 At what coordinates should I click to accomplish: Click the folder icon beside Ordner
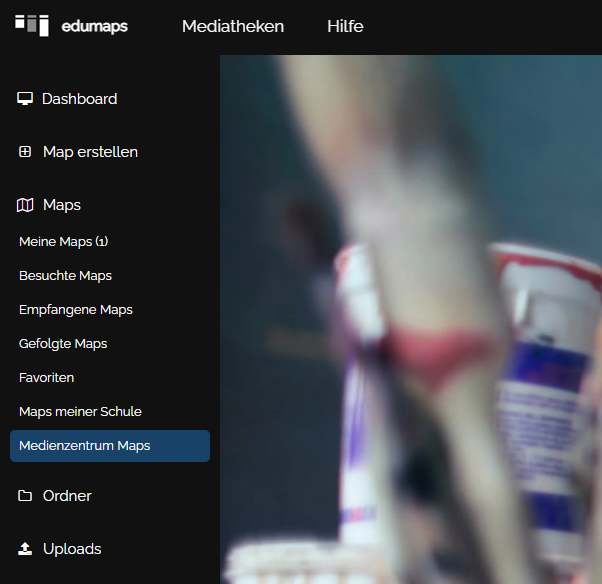coord(25,496)
